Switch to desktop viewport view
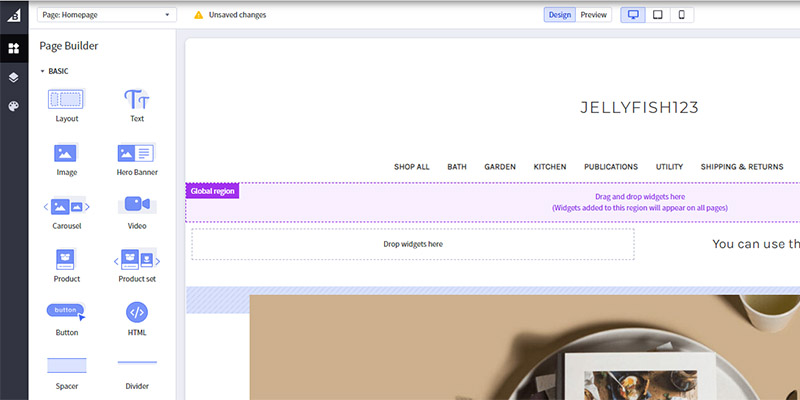This screenshot has height=400, width=800. (633, 15)
